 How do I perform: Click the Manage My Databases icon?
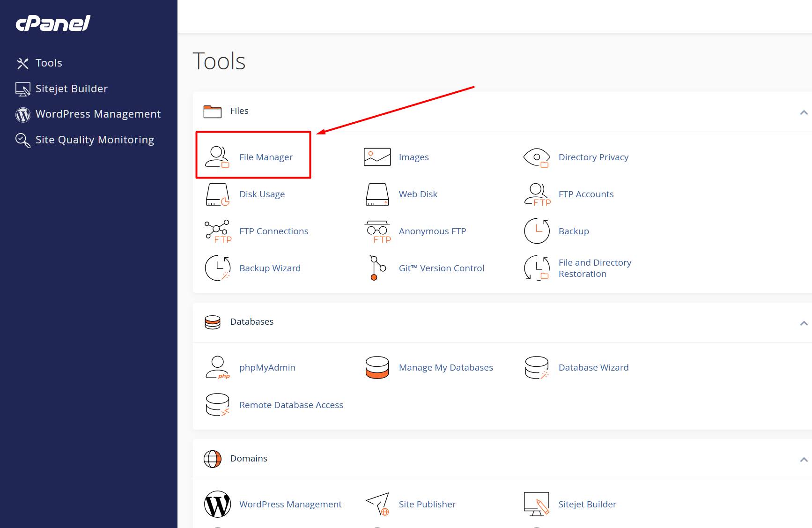(377, 368)
